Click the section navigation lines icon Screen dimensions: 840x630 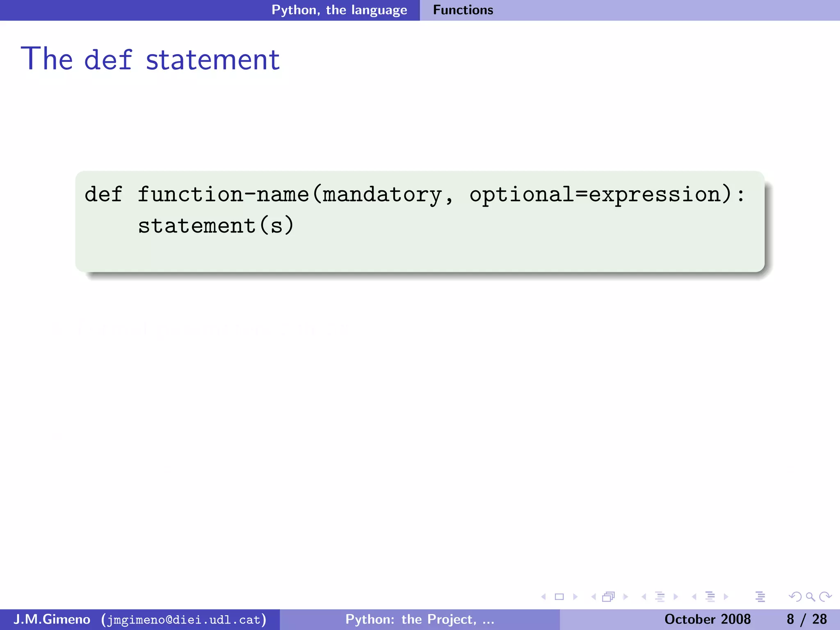710,597
